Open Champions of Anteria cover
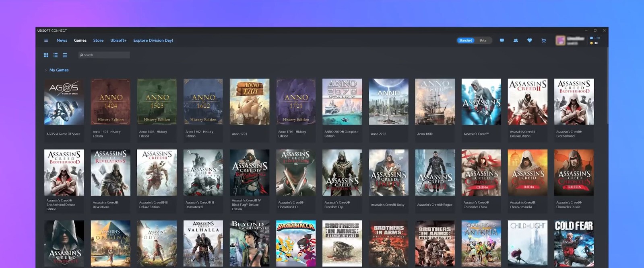644x268 pixels. click(x=481, y=243)
